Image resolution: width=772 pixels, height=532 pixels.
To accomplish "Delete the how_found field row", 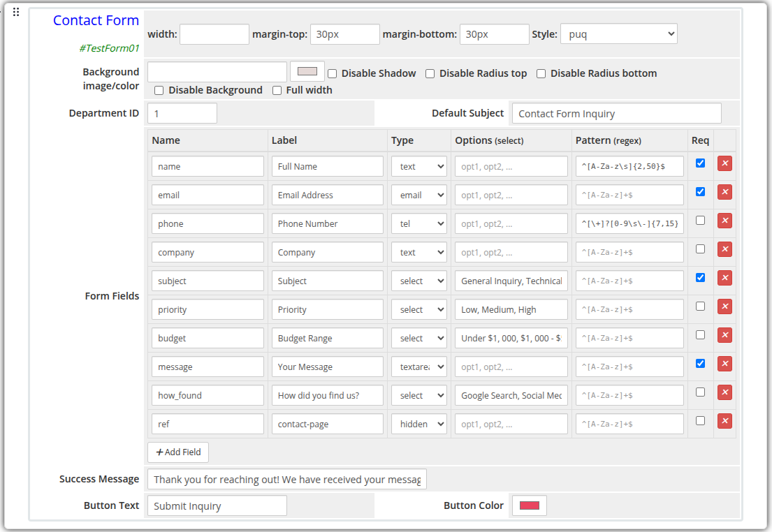I will (724, 392).
